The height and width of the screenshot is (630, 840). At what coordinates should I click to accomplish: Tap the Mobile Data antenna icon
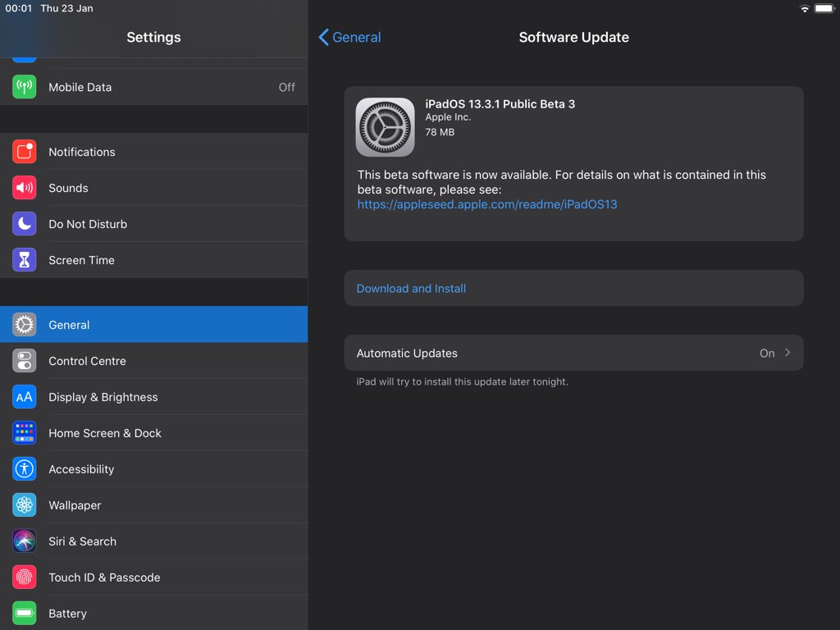click(24, 87)
